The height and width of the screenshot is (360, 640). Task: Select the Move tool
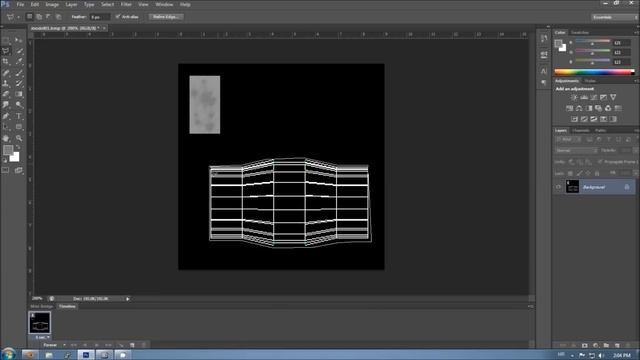(x=19, y=40)
